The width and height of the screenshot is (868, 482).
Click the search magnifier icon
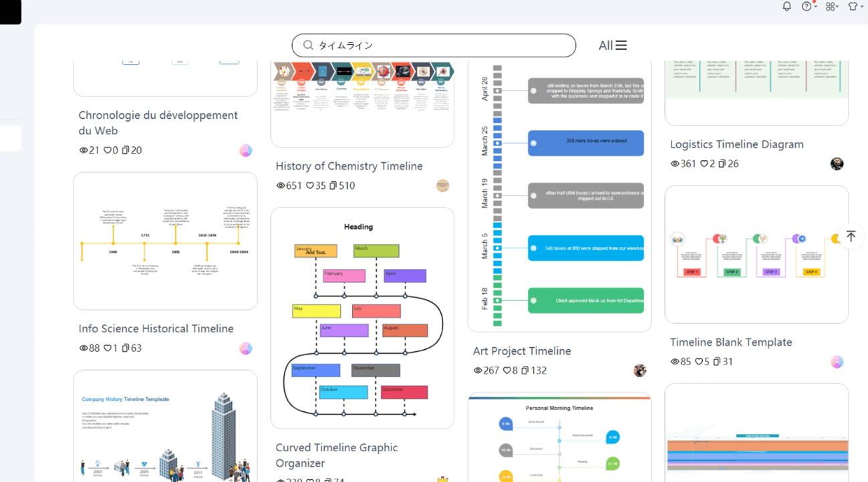coord(308,45)
